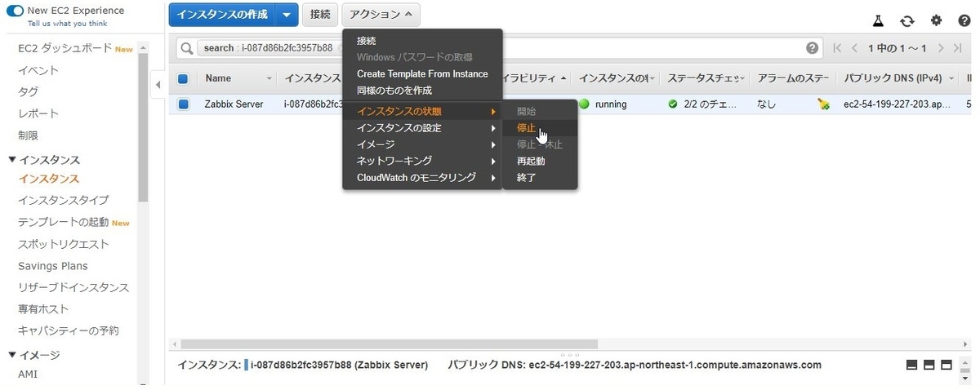Image resolution: width=980 pixels, height=390 pixels.
Task: Open the パブリック DNS column dropdown
Action: [x=951, y=79]
